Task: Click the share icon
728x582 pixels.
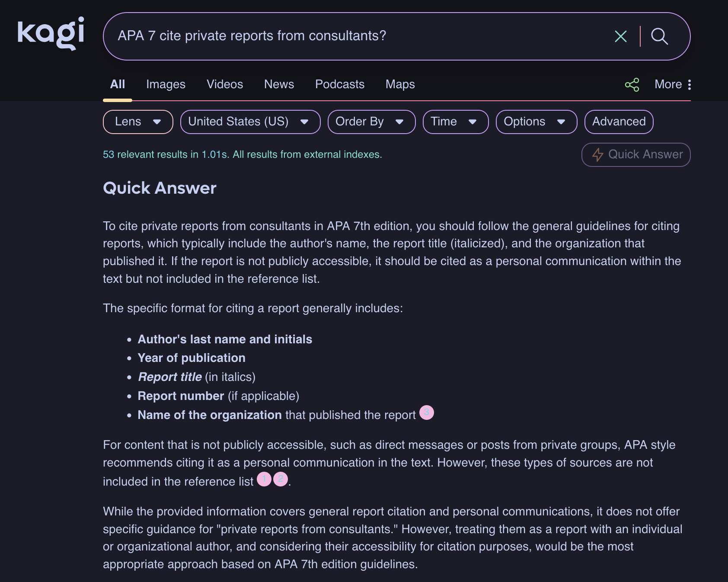Action: (632, 85)
